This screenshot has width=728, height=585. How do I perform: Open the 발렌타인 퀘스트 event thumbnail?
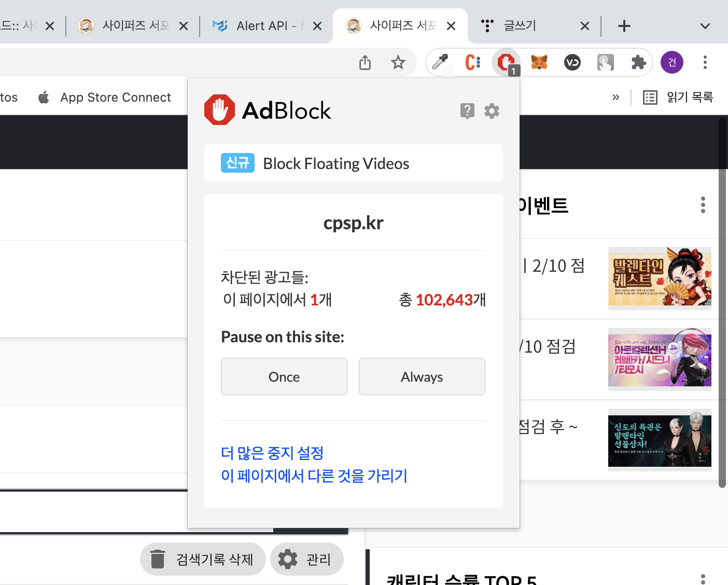coord(660,278)
